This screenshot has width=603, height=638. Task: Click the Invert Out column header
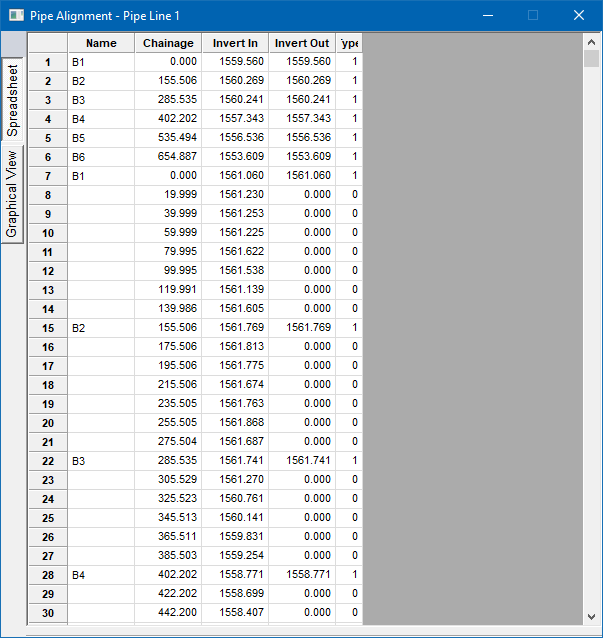302,43
